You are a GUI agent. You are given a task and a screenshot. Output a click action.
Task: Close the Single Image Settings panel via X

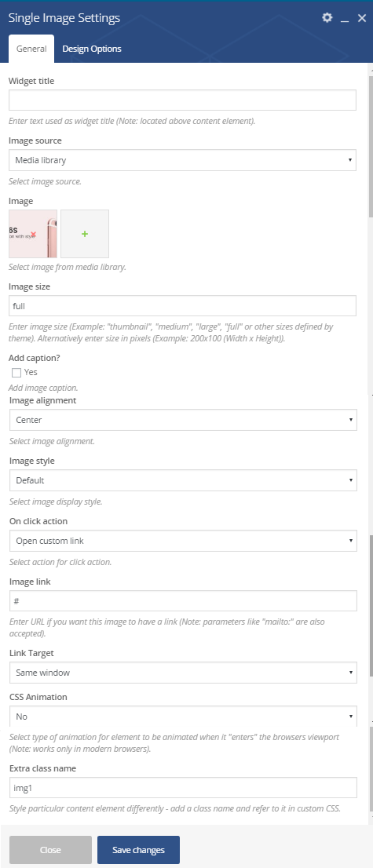[362, 18]
